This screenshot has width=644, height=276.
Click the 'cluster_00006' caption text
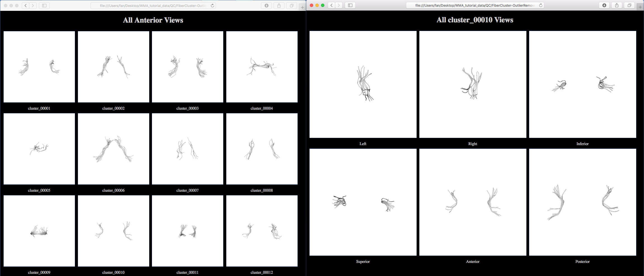(113, 190)
